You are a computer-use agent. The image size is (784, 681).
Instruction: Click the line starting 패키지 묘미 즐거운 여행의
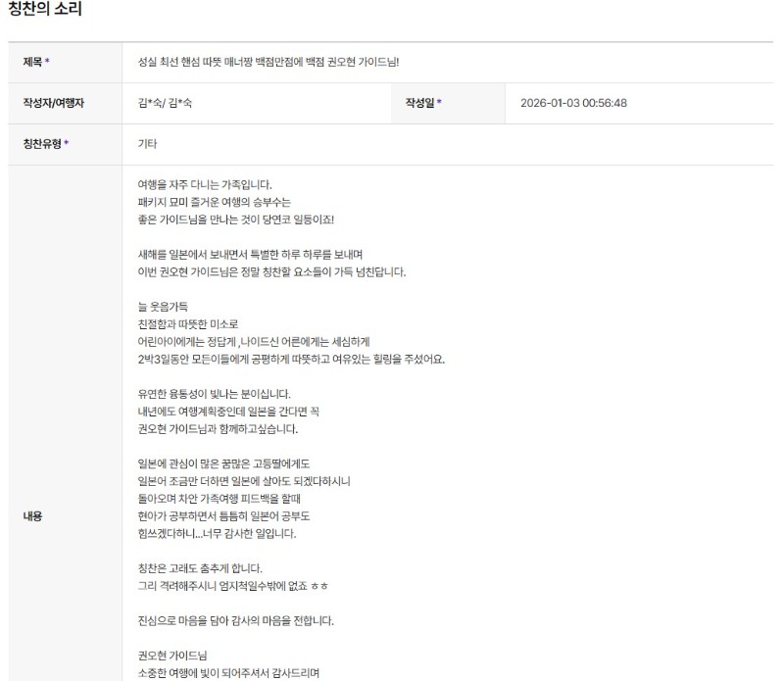click(x=215, y=203)
